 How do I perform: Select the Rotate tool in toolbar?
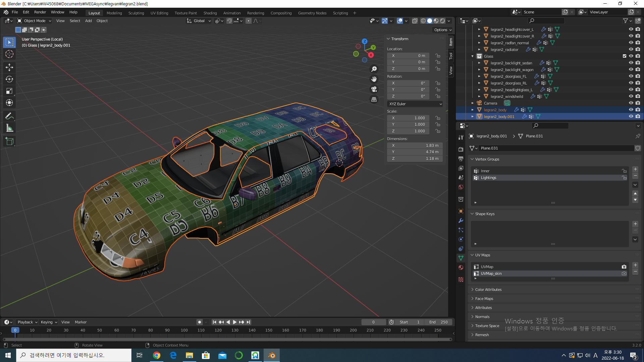tap(9, 79)
